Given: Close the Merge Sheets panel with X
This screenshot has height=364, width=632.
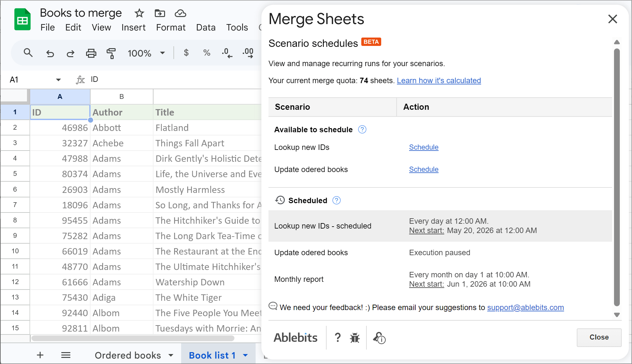Looking at the screenshot, I should click(x=613, y=19).
